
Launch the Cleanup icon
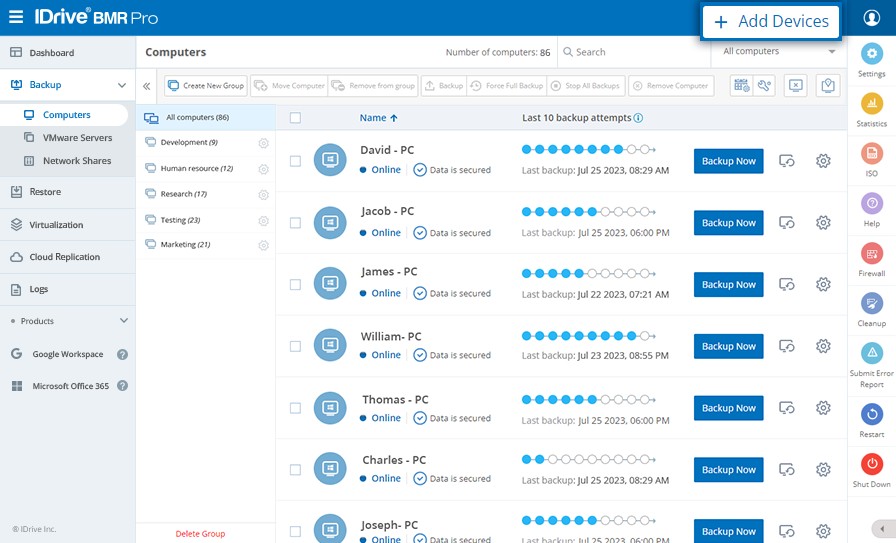point(871,303)
